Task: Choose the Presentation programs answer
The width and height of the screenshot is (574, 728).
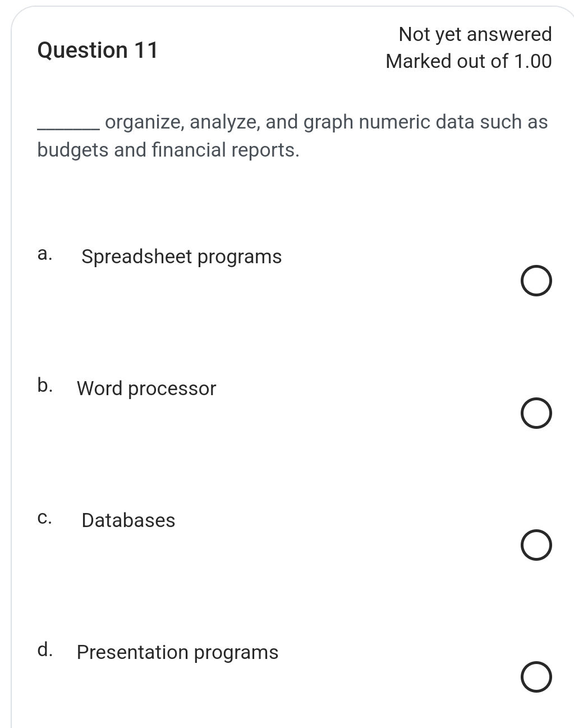Action: pos(536,676)
